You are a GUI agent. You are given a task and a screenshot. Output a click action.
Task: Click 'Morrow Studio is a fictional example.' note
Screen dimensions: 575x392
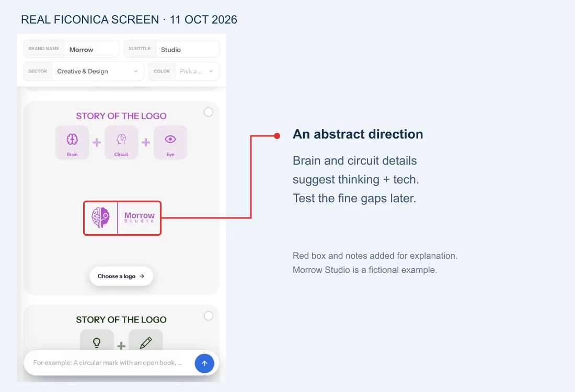point(365,270)
